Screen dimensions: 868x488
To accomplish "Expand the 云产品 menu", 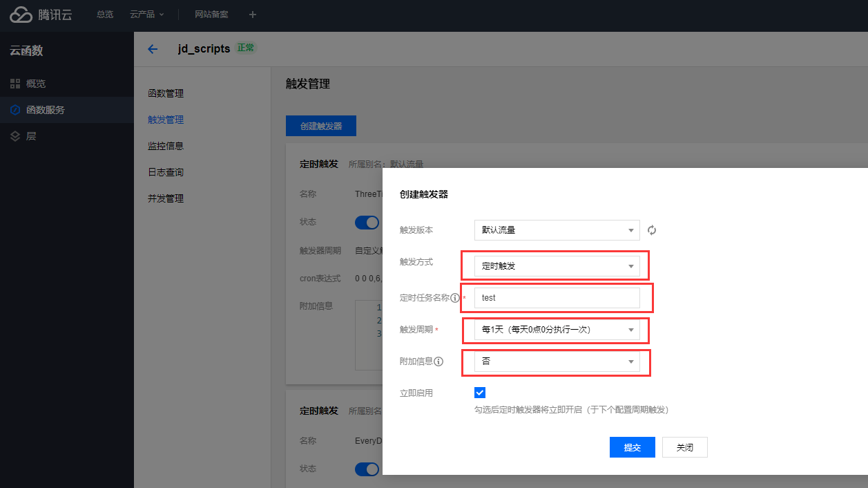I will (146, 15).
